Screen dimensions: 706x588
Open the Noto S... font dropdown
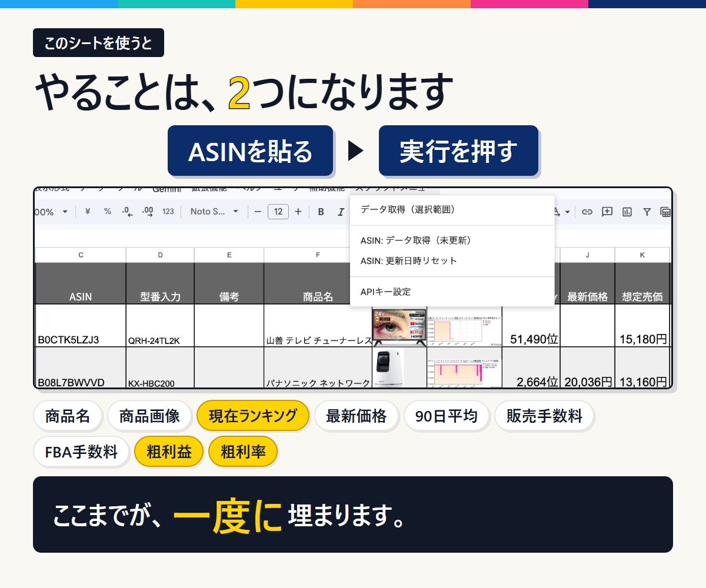coord(214,212)
